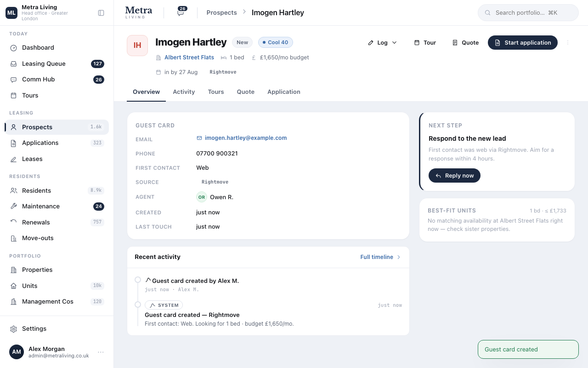Open Settings gear icon

[x=14, y=329]
